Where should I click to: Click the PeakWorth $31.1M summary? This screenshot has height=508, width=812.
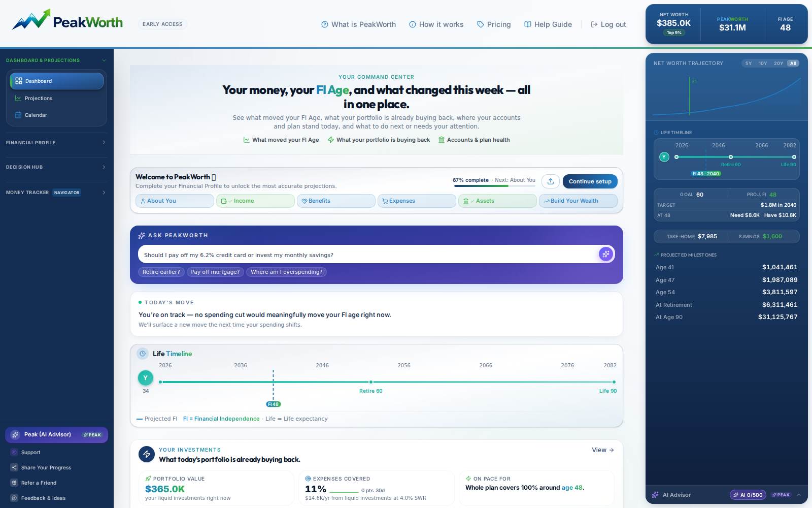coord(732,24)
